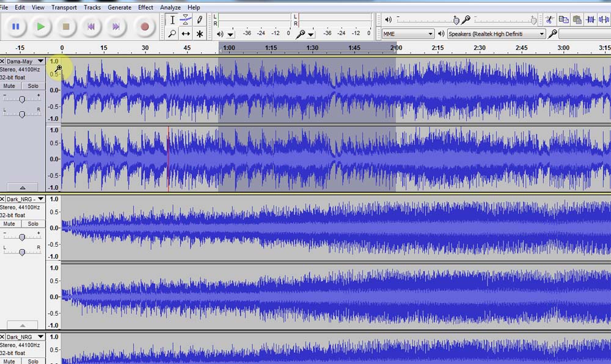Click the Dark_NRG - track pan slider

[22, 252]
